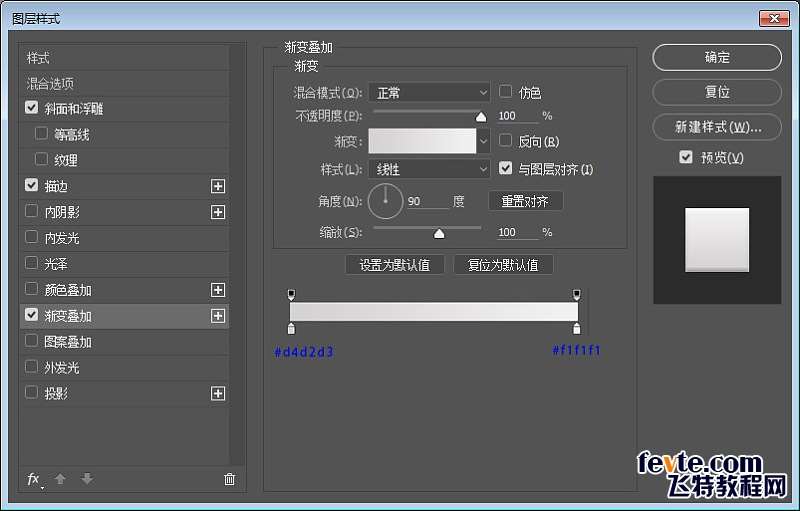Select the right opacity stop above gradient bar
The height and width of the screenshot is (511, 800).
577,295
